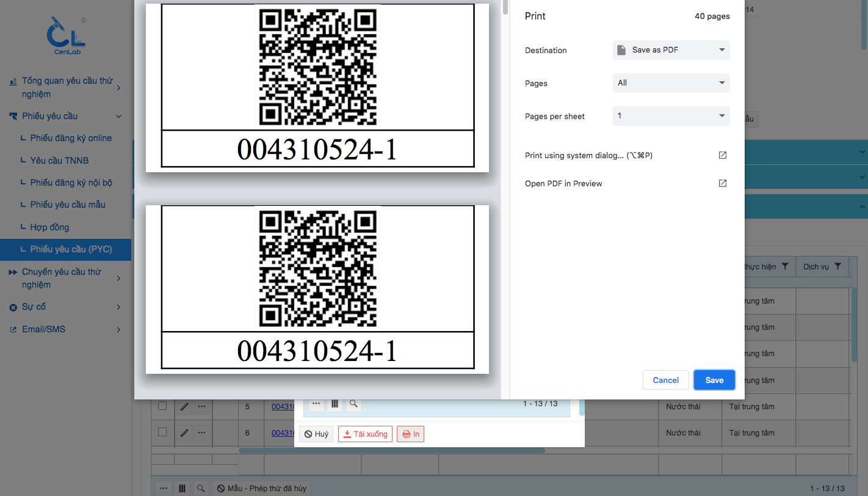This screenshot has height=496, width=868.
Task: Click the '40 pages' text
Action: click(712, 16)
